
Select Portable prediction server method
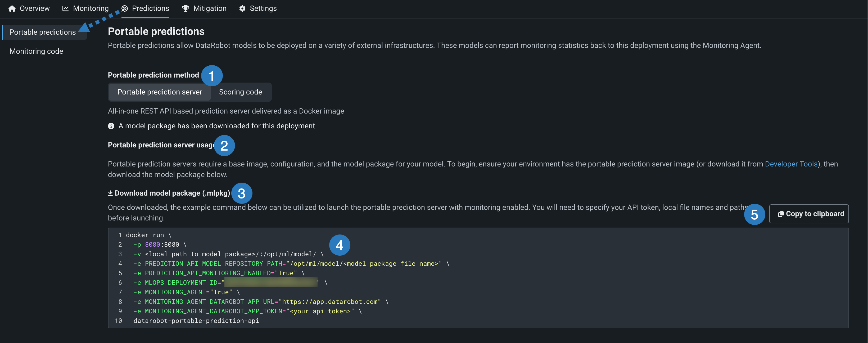point(159,92)
